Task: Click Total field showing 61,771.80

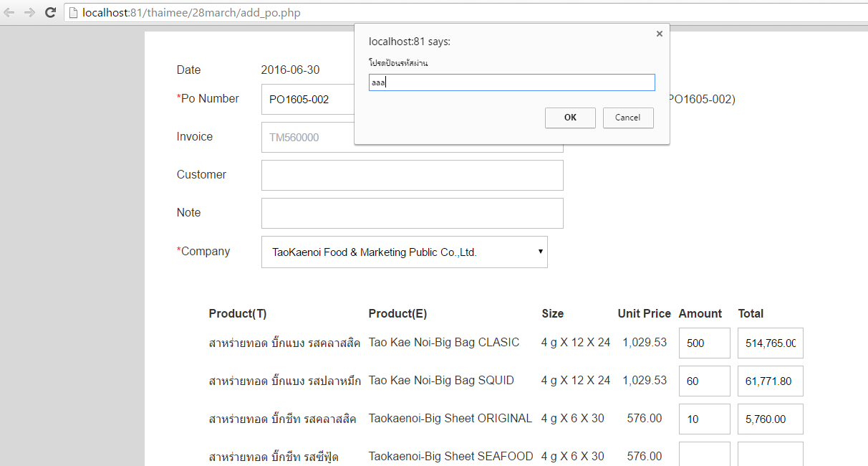Action: (x=770, y=381)
